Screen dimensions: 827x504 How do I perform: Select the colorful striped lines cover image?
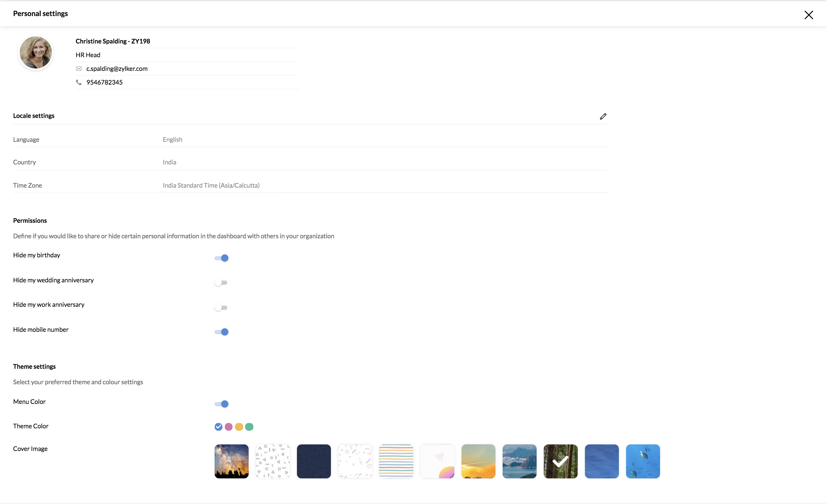click(396, 461)
